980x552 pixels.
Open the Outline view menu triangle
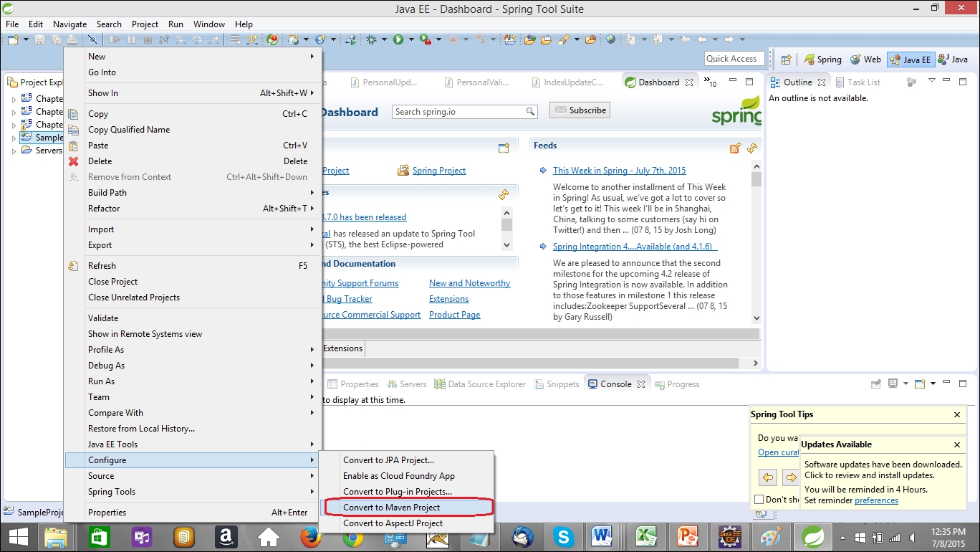931,81
